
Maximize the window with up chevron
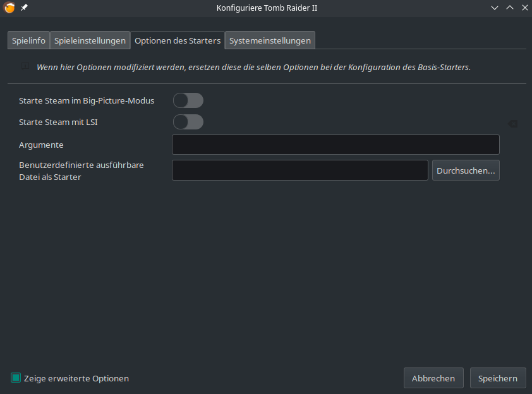click(x=510, y=8)
